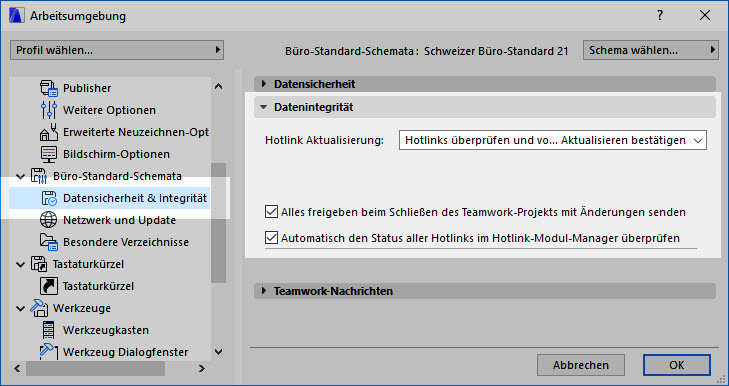Select Publisher in the settings tree
Screen dimensions: 729x386
87,88
